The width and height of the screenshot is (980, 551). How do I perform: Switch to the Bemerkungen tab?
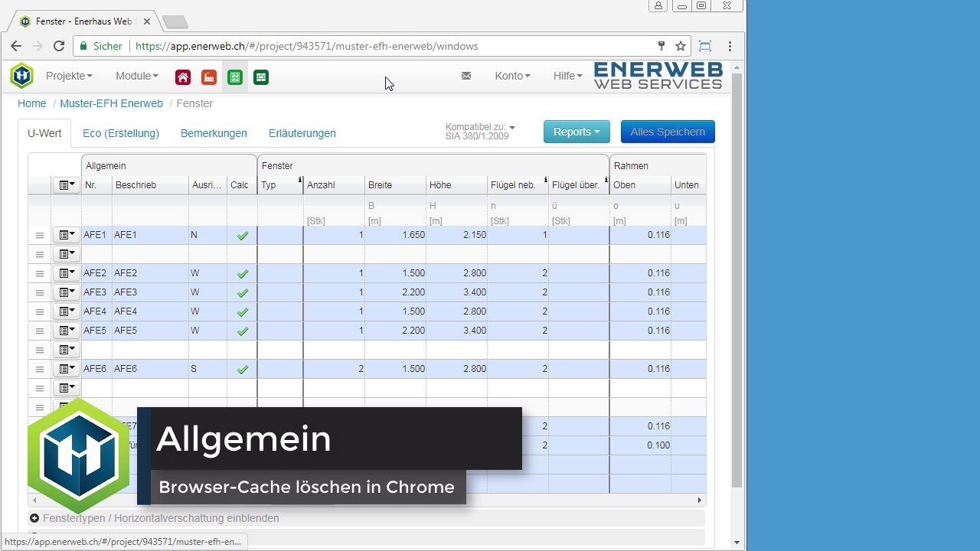tap(214, 133)
